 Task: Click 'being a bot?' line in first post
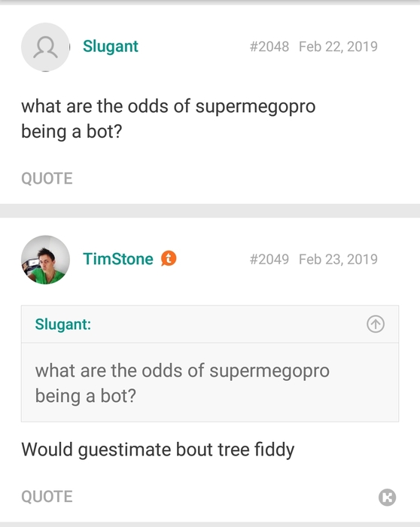point(72,132)
